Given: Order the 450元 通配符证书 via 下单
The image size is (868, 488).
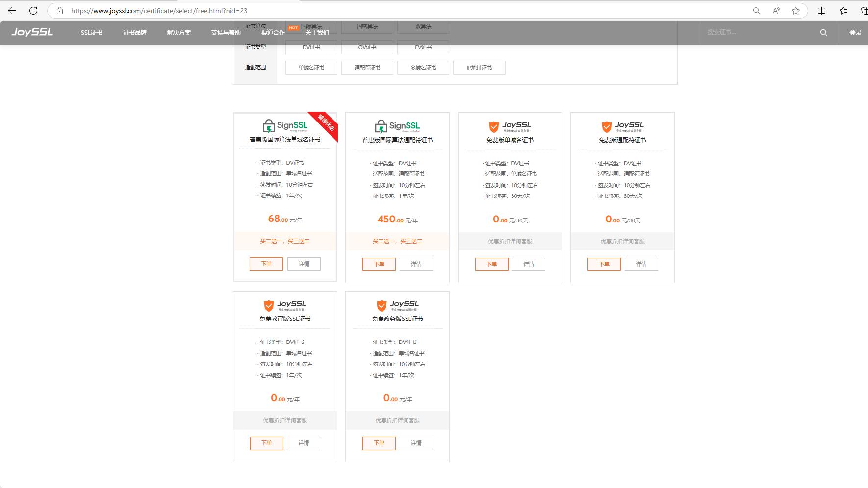Looking at the screenshot, I should [379, 264].
